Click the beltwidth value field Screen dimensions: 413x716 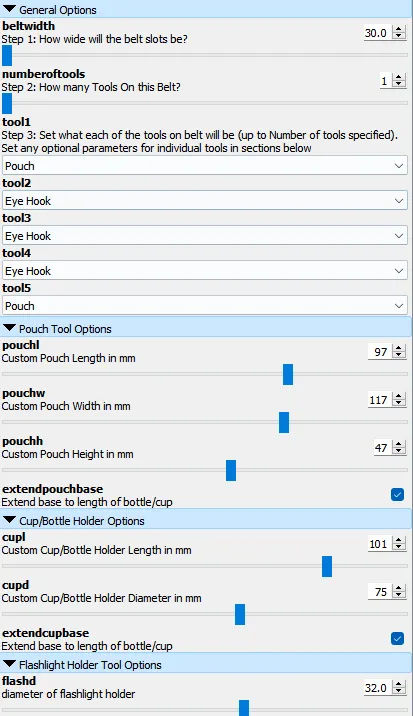tap(377, 33)
